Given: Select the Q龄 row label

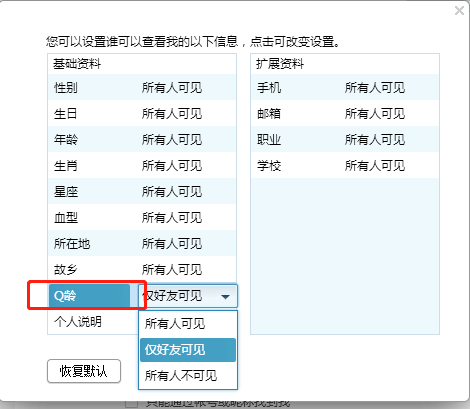Looking at the screenshot, I should [x=89, y=296].
